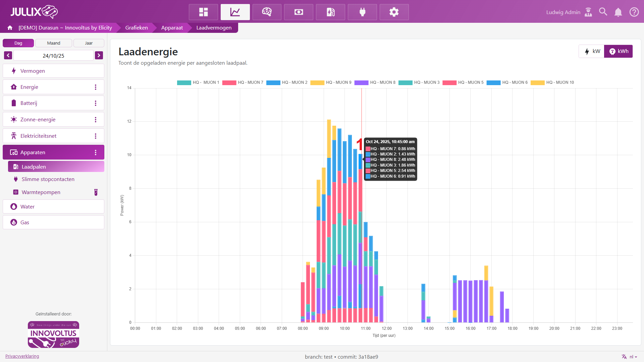Switch chart unit to kW

coord(592,51)
